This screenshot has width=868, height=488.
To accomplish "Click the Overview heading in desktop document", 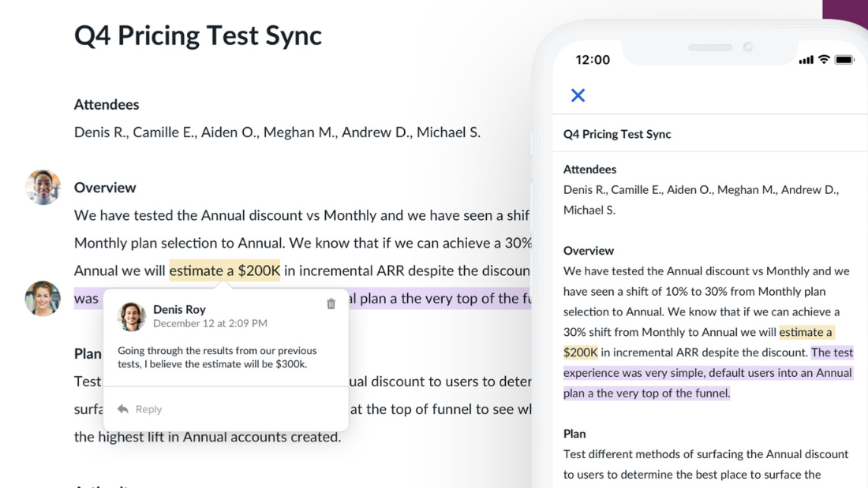I will (105, 188).
